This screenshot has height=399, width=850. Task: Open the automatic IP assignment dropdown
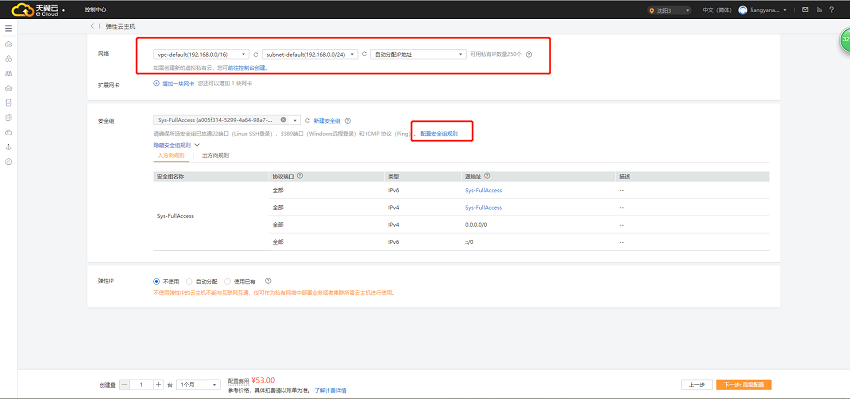tap(418, 54)
